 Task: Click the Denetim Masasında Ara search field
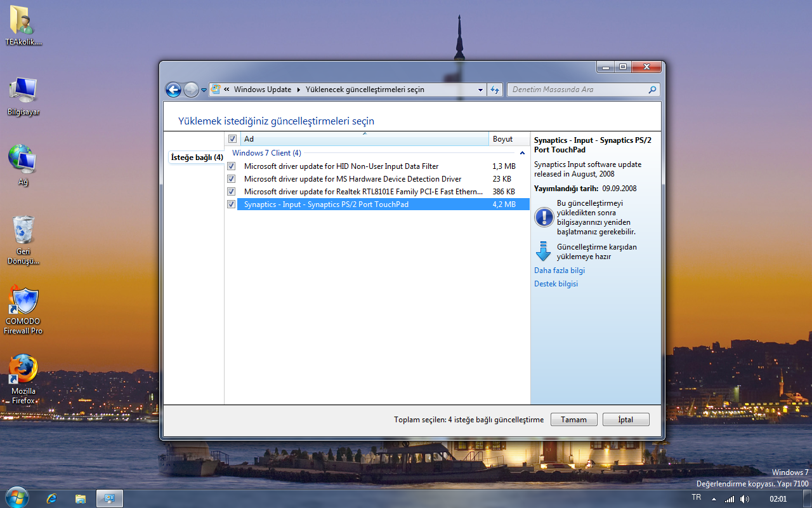point(583,90)
